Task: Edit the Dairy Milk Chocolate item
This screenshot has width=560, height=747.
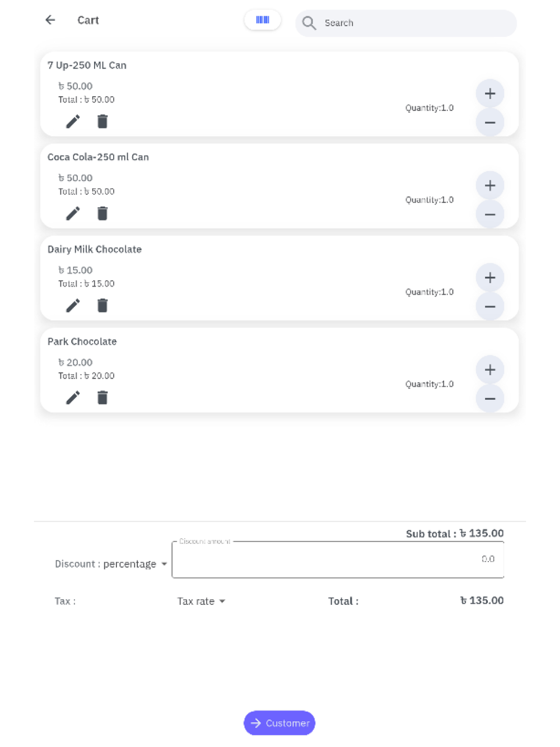Action: pos(73,306)
